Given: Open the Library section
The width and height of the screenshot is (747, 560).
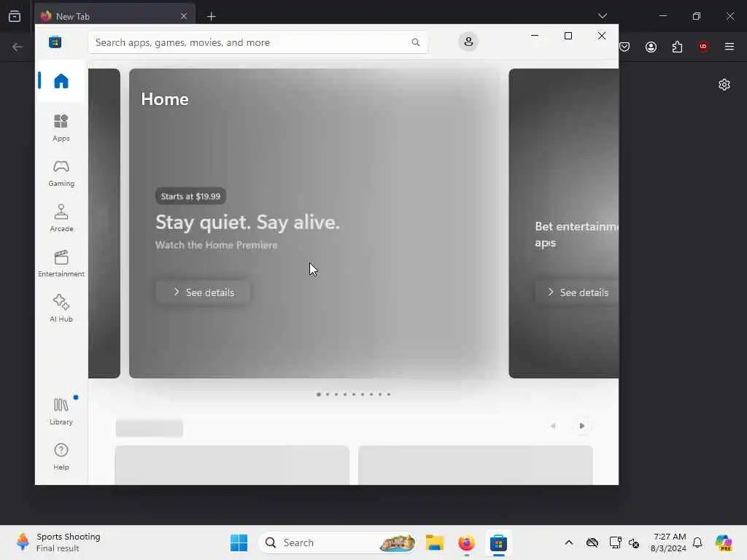Looking at the screenshot, I should [x=61, y=411].
